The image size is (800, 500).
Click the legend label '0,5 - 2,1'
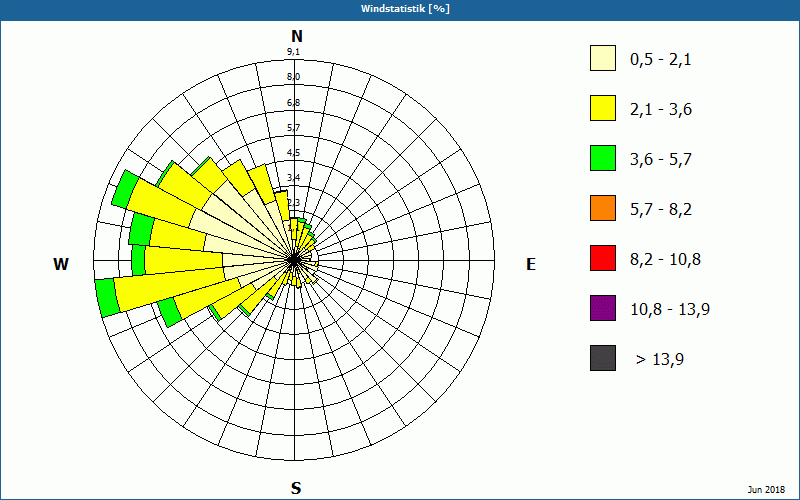[x=661, y=60]
